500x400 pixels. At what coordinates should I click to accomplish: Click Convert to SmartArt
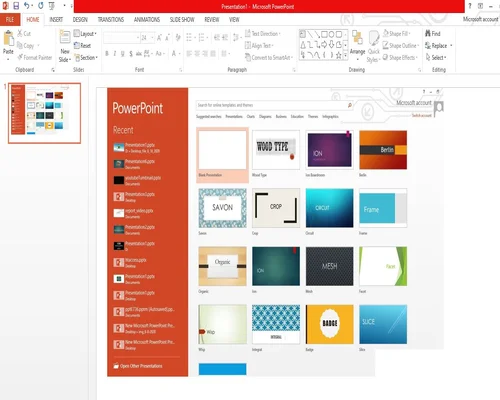[269, 57]
